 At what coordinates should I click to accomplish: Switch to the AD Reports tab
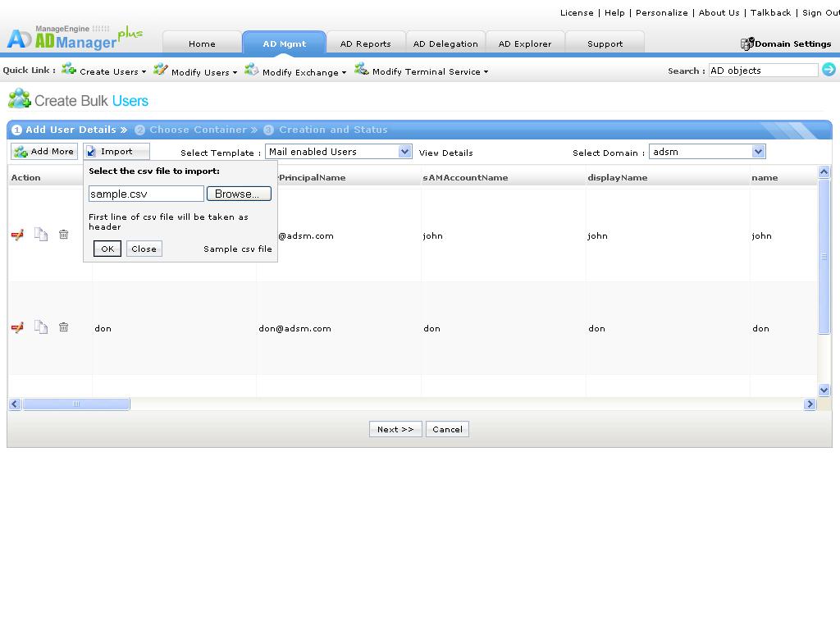365,43
